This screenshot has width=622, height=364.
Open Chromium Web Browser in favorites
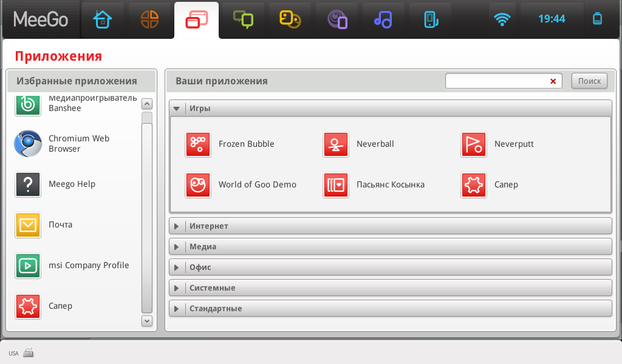(28, 144)
